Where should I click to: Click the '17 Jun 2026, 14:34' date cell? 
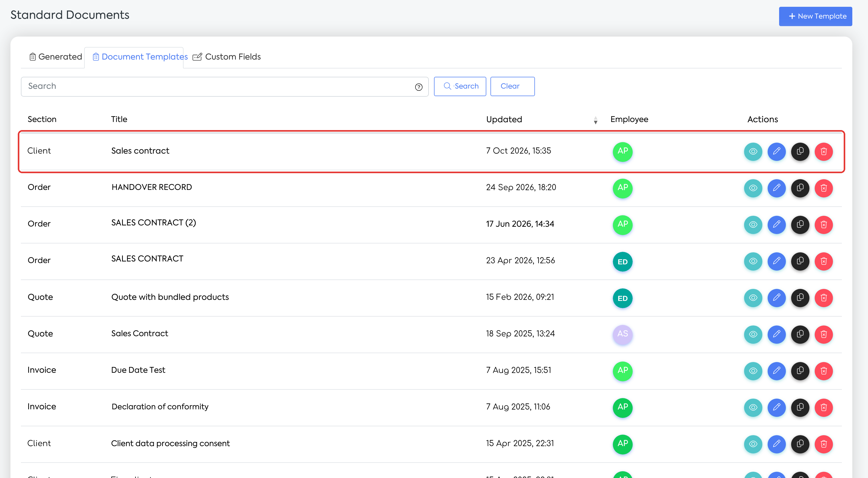[x=520, y=224]
